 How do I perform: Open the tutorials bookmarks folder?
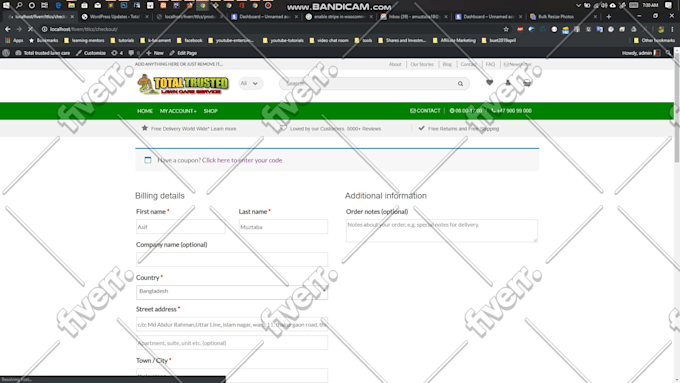[122, 40]
